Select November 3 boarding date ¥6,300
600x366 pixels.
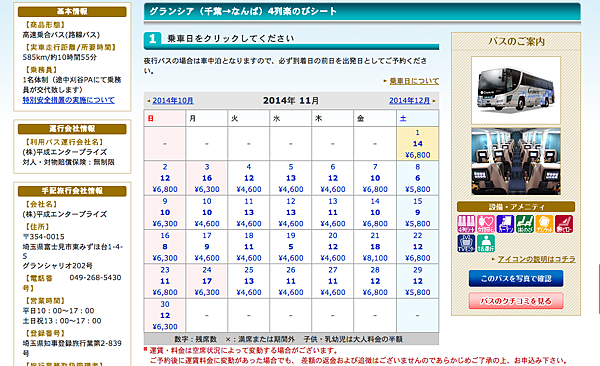pos(207,178)
